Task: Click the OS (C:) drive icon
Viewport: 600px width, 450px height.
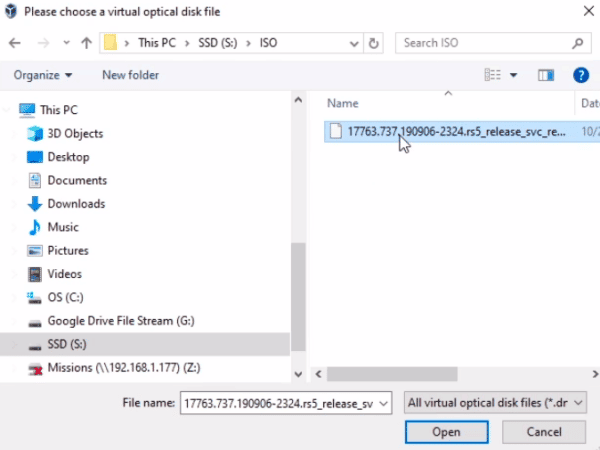Action: coord(35,297)
